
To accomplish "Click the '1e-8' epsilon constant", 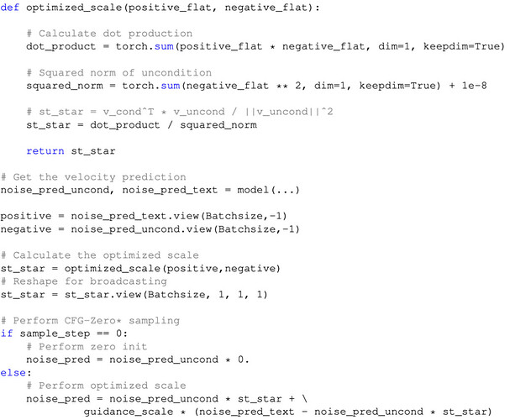I will [x=474, y=86].
